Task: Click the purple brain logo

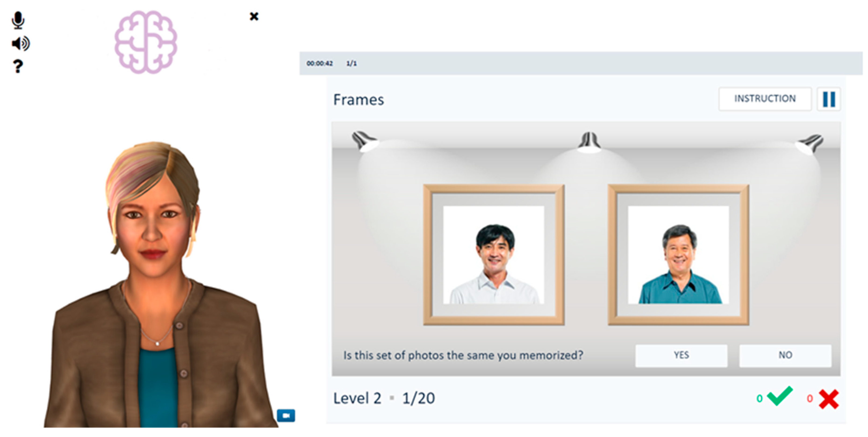Action: 146,42
